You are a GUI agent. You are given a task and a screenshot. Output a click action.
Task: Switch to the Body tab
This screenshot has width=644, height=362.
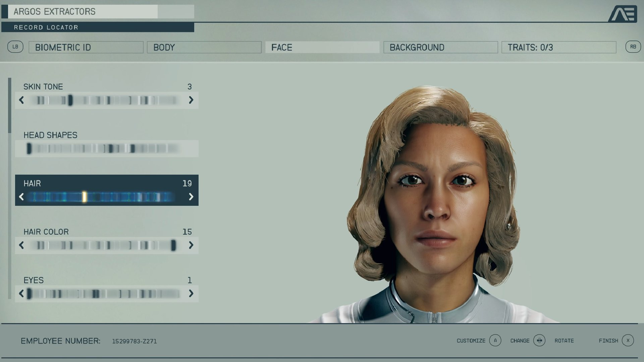[x=204, y=47]
